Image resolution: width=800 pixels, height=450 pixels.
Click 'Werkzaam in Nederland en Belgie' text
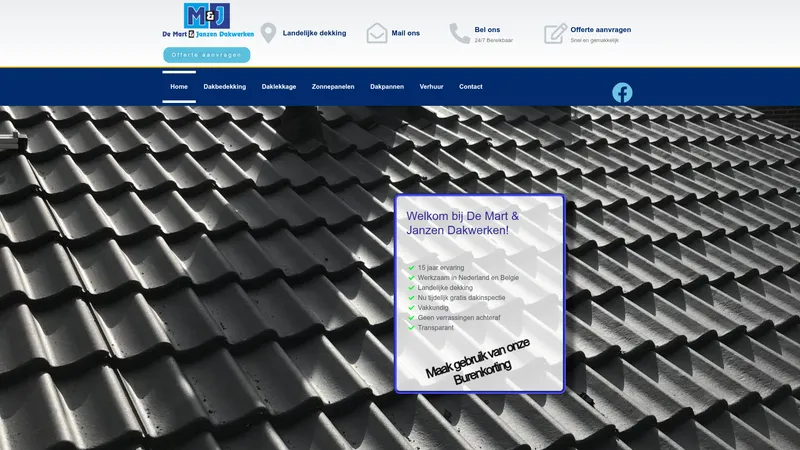tap(468, 278)
